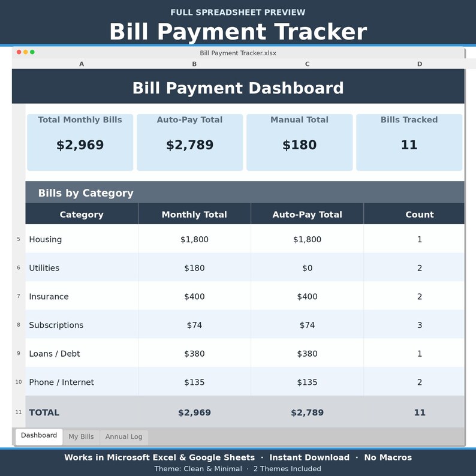Click row number 5 header

(x=19, y=239)
